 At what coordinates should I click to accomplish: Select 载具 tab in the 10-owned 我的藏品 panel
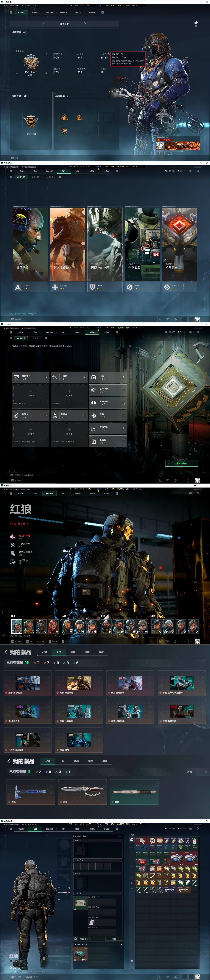(73, 652)
